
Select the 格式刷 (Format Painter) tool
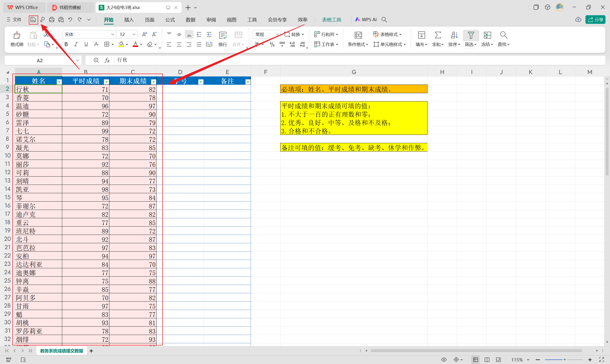coord(16,39)
